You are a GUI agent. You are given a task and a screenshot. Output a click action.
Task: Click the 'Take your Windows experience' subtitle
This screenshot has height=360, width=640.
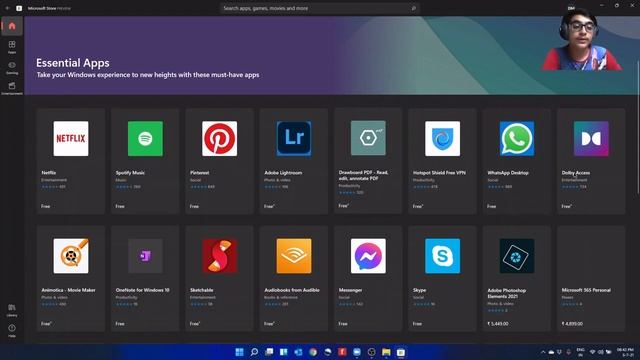click(x=148, y=75)
